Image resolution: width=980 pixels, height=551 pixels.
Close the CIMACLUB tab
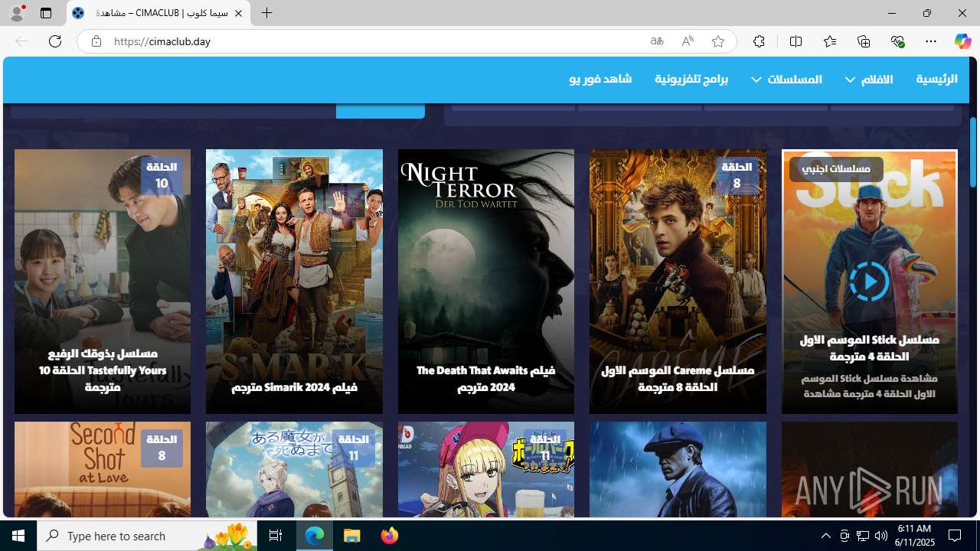click(238, 13)
